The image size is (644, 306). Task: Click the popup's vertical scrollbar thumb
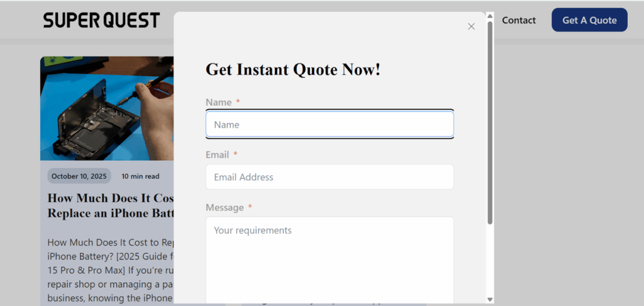point(490,123)
